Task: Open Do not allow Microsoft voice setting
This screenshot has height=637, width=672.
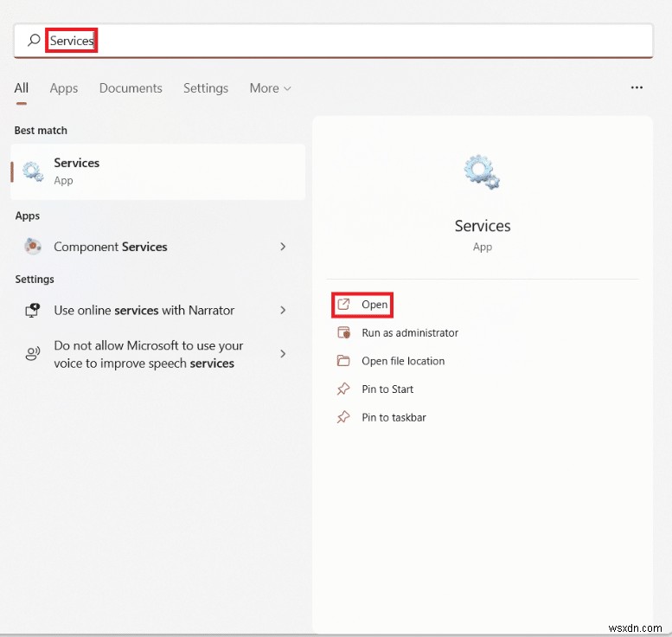Action: 158,354
